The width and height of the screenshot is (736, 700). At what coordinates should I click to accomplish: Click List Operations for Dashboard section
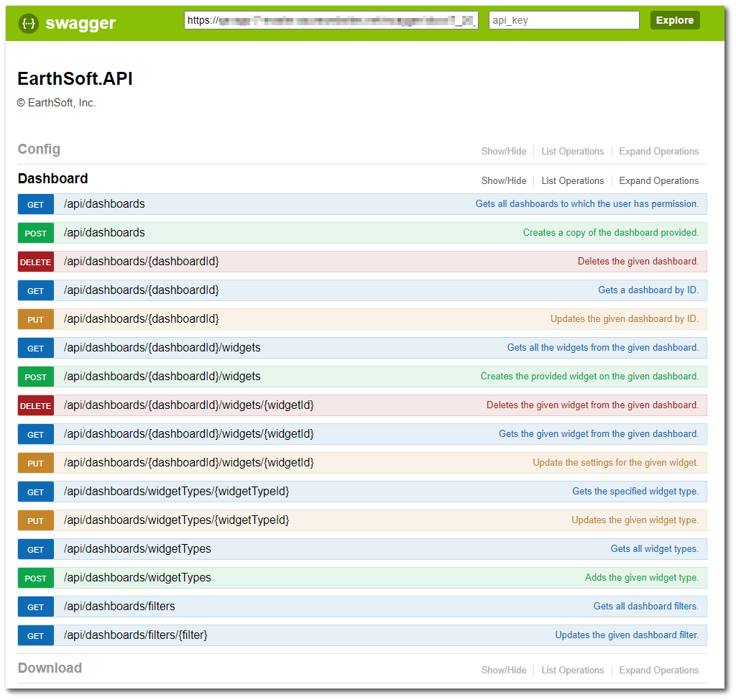tap(572, 181)
